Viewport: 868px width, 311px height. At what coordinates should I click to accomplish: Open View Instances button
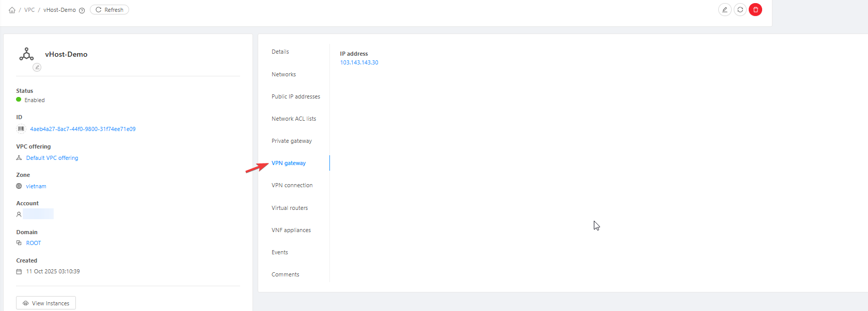pyautogui.click(x=46, y=303)
